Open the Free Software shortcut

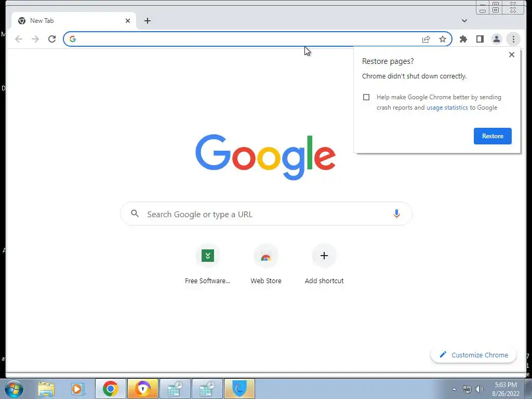point(208,264)
